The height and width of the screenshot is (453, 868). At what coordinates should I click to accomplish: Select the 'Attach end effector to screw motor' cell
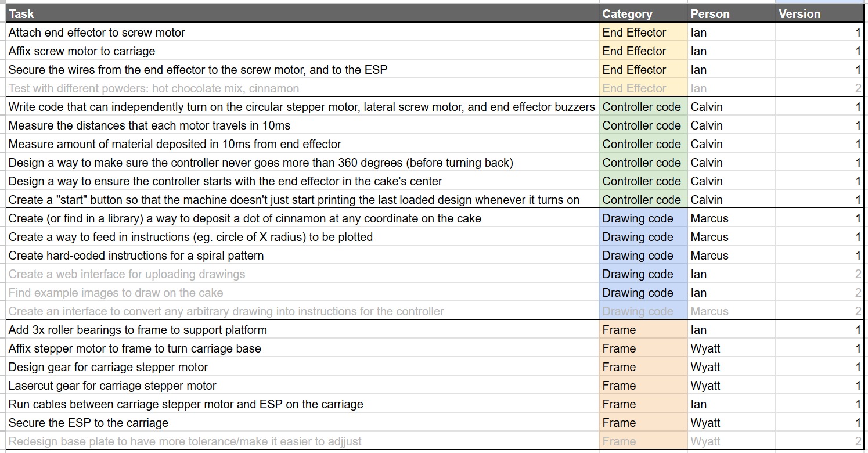pos(302,33)
